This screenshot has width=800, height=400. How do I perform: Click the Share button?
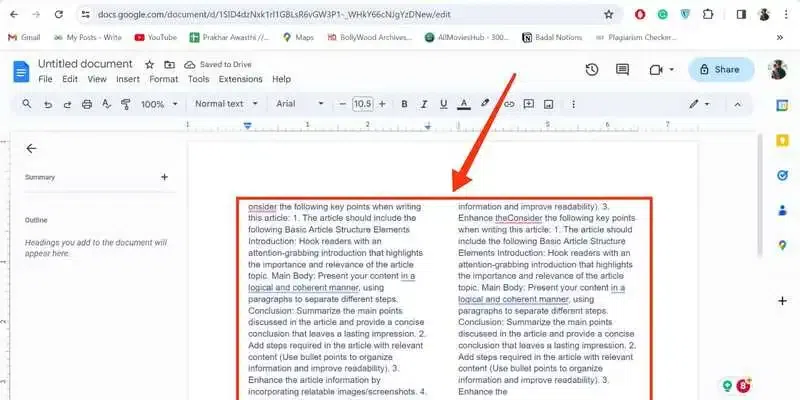click(x=721, y=69)
